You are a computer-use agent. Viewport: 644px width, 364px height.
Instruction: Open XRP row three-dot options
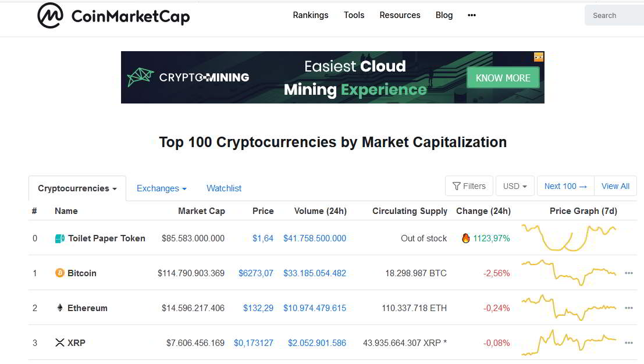point(628,342)
